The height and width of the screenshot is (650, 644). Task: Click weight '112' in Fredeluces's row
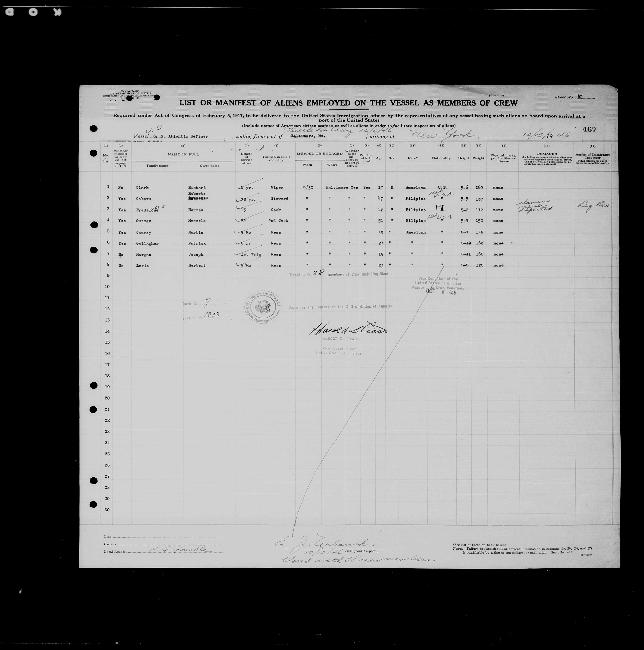click(x=479, y=210)
